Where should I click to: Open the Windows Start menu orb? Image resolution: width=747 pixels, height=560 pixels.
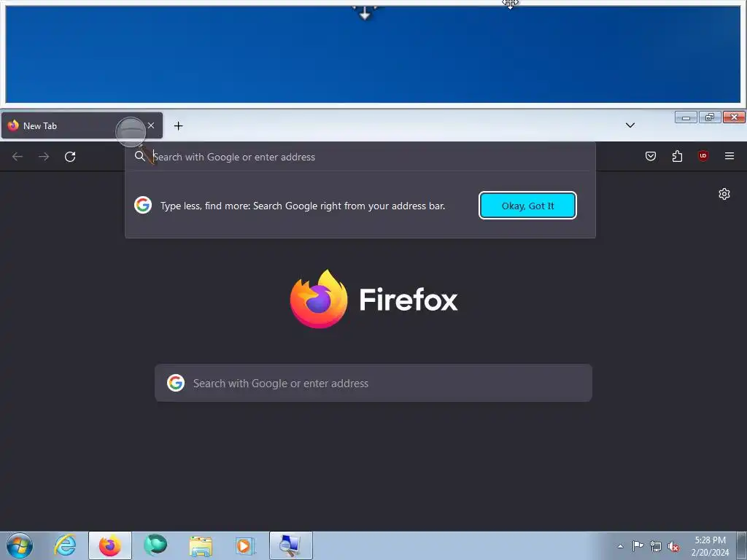coord(20,545)
